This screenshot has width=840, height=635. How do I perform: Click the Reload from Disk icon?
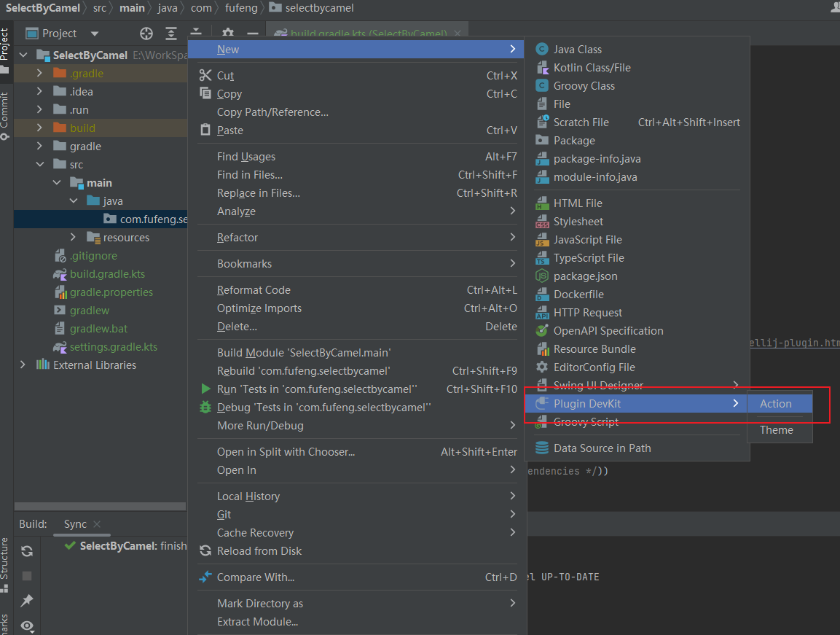(x=205, y=551)
